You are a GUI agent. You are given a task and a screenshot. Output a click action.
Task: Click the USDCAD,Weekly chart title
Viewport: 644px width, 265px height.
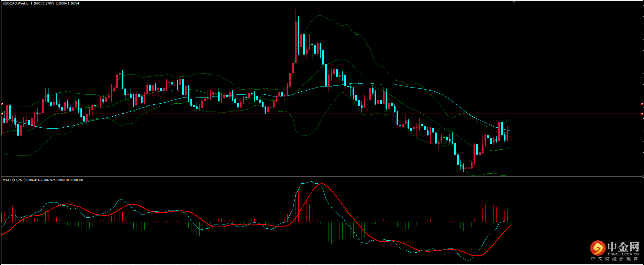(16, 3)
